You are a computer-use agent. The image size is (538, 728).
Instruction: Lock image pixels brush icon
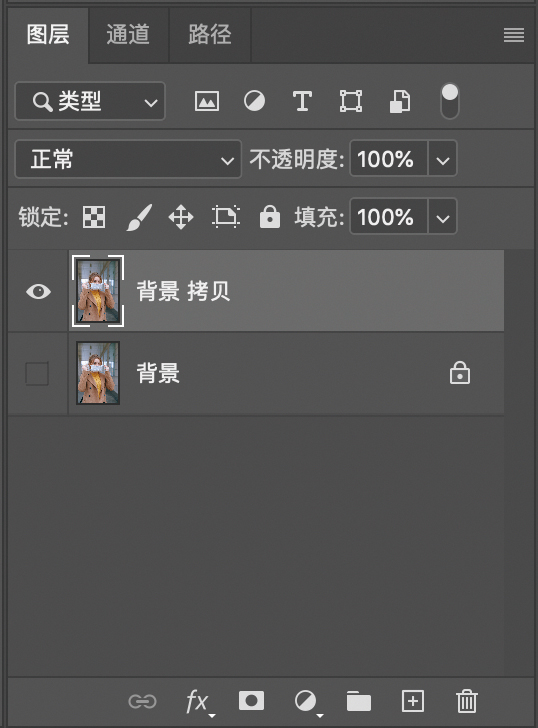139,217
